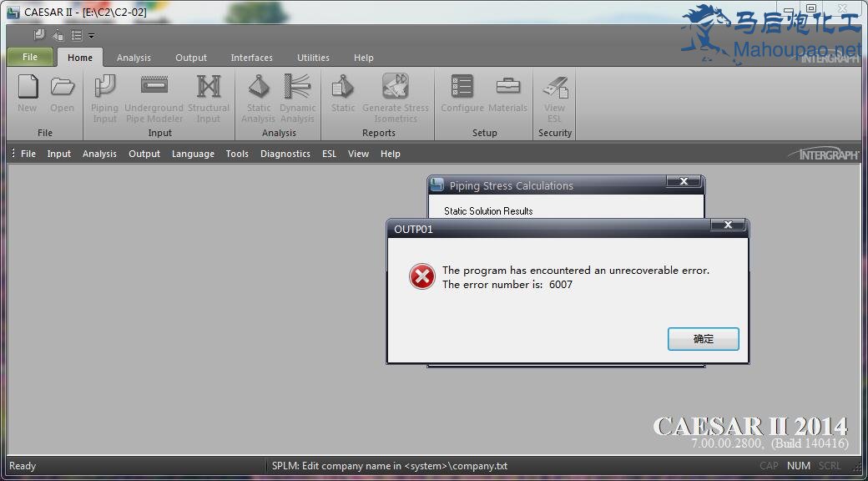This screenshot has width=868, height=481.
Task: Click the menu bar grip handle
Action: click(x=13, y=154)
